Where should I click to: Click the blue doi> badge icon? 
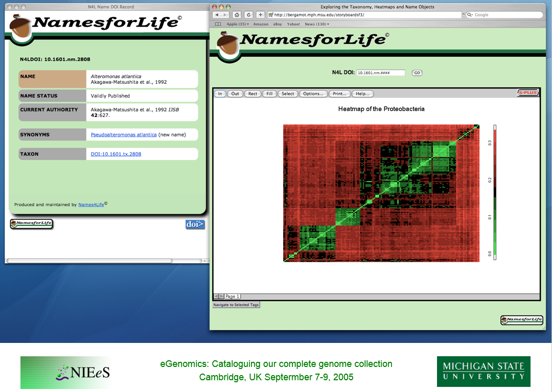pos(195,224)
